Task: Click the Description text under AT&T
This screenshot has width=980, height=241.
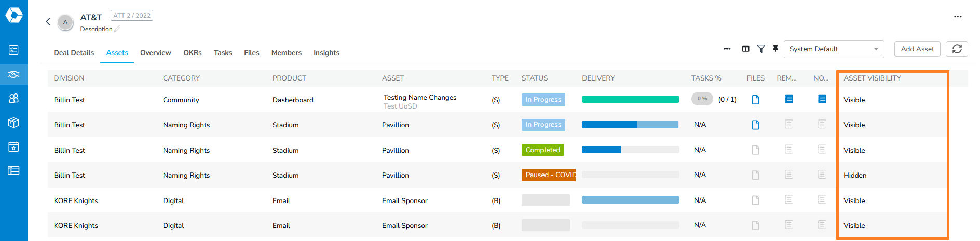Action: tap(96, 29)
